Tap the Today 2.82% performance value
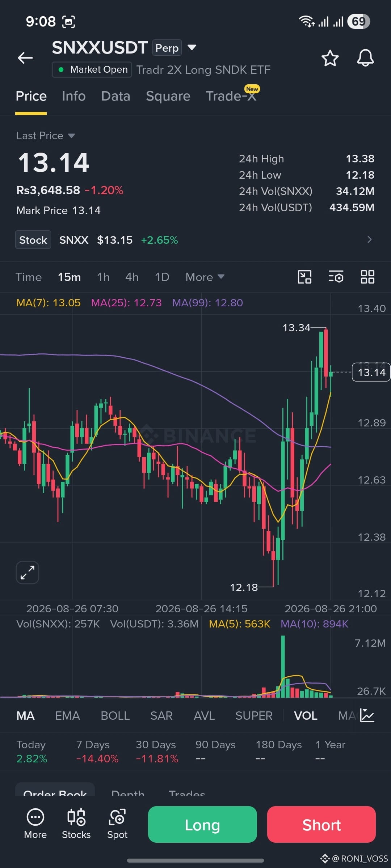Image resolution: width=391 pixels, height=868 pixels. (x=32, y=759)
